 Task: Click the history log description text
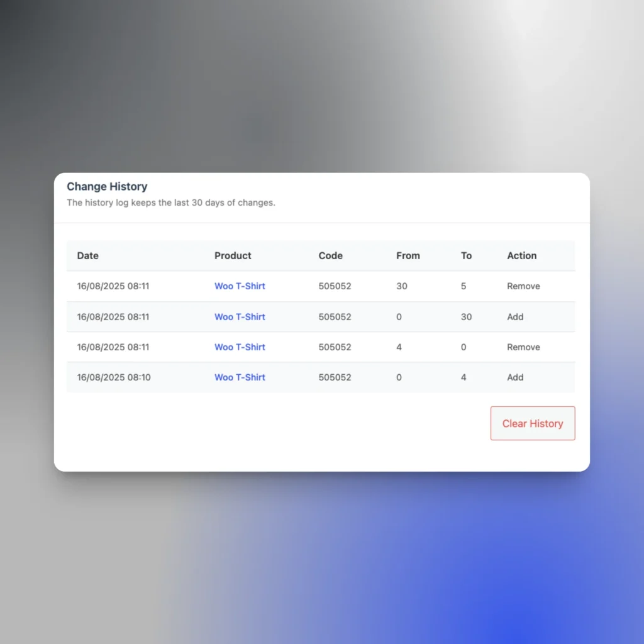tap(170, 203)
